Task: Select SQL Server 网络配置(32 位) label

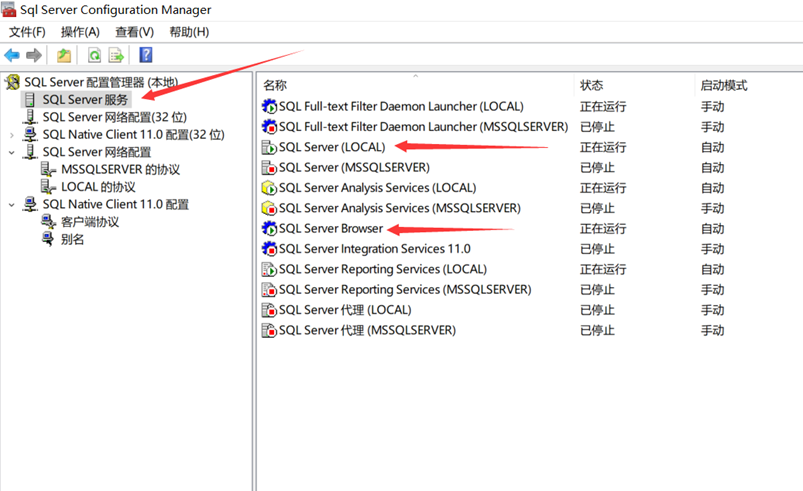Action: [115, 117]
